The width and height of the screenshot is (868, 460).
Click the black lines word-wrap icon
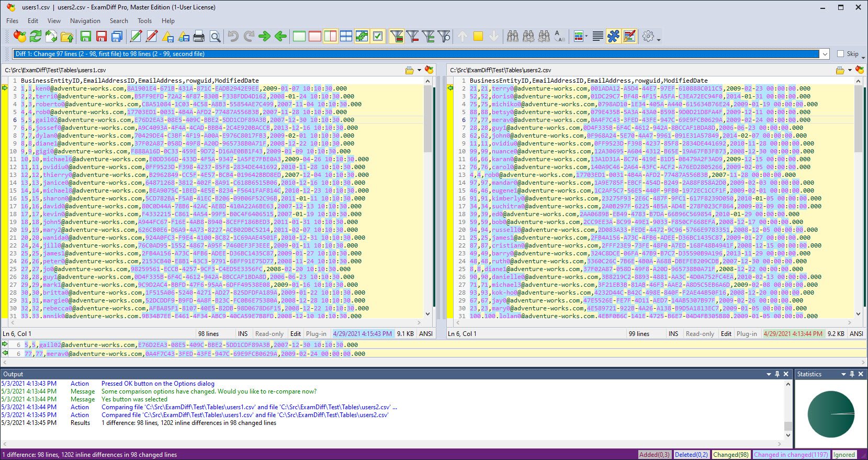tap(598, 36)
